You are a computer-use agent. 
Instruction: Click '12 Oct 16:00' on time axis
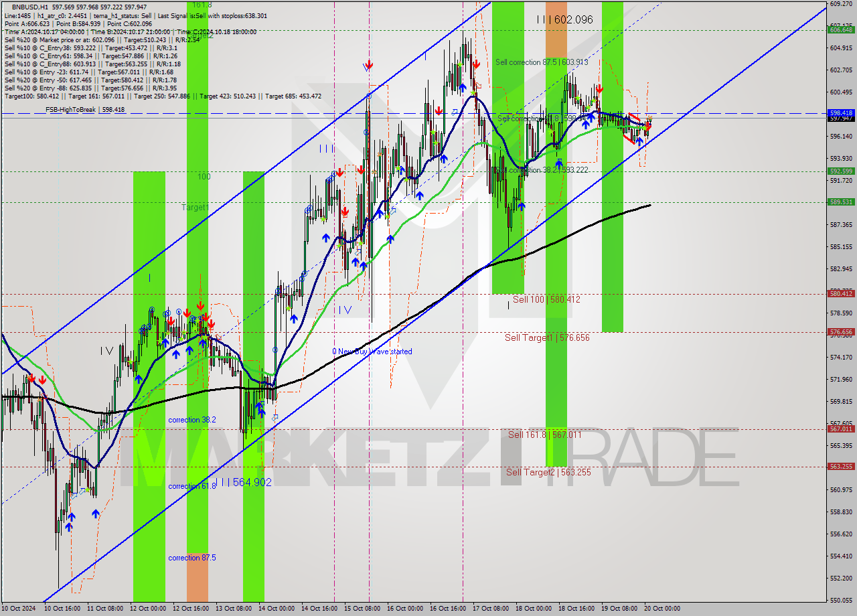190,609
